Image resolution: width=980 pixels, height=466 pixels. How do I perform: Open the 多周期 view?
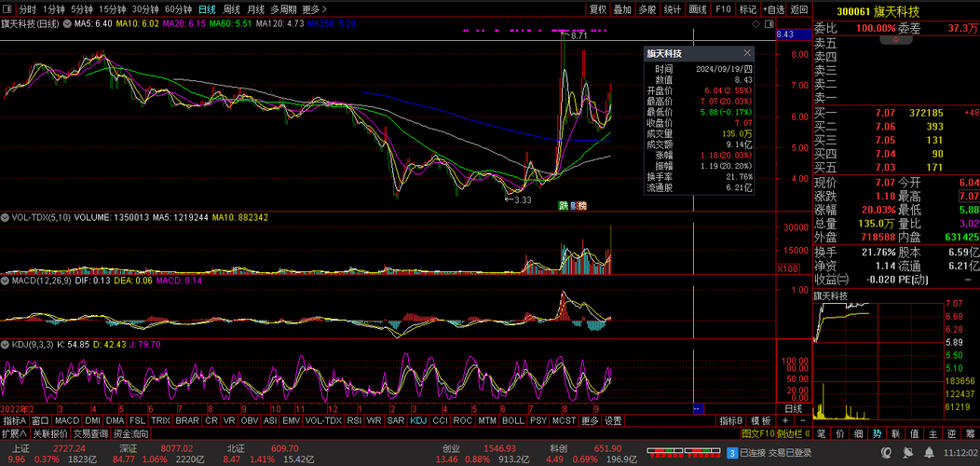(x=284, y=9)
